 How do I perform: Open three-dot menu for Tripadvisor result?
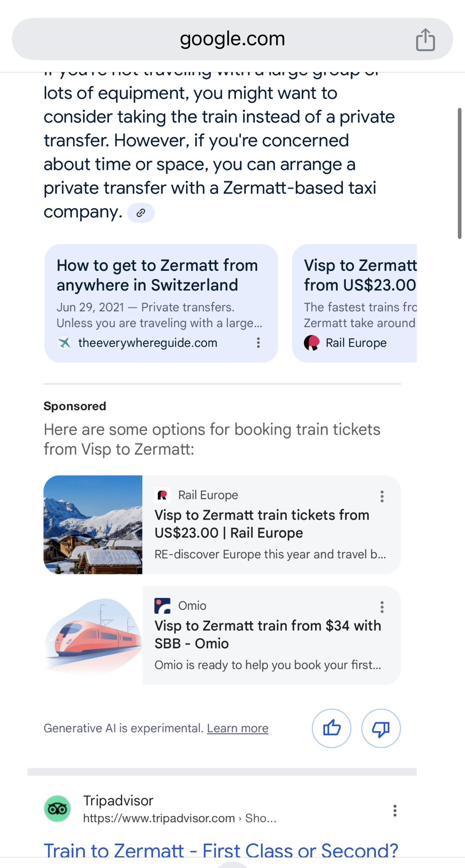(x=395, y=810)
